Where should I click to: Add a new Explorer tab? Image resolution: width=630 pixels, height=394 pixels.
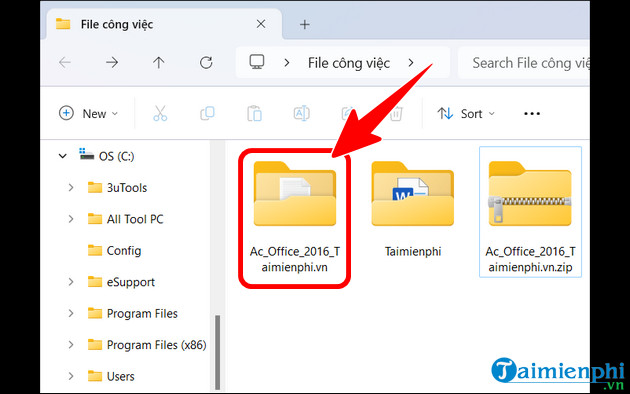tap(305, 24)
